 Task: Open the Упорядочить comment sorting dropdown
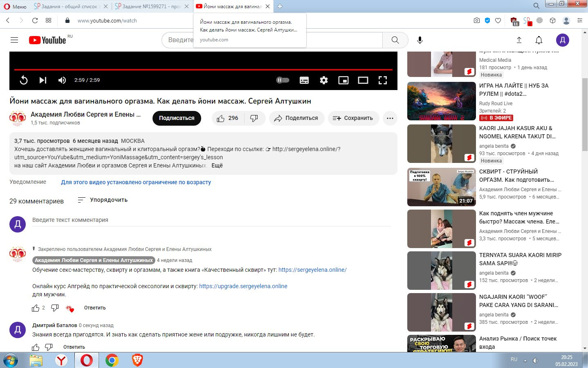(x=103, y=200)
